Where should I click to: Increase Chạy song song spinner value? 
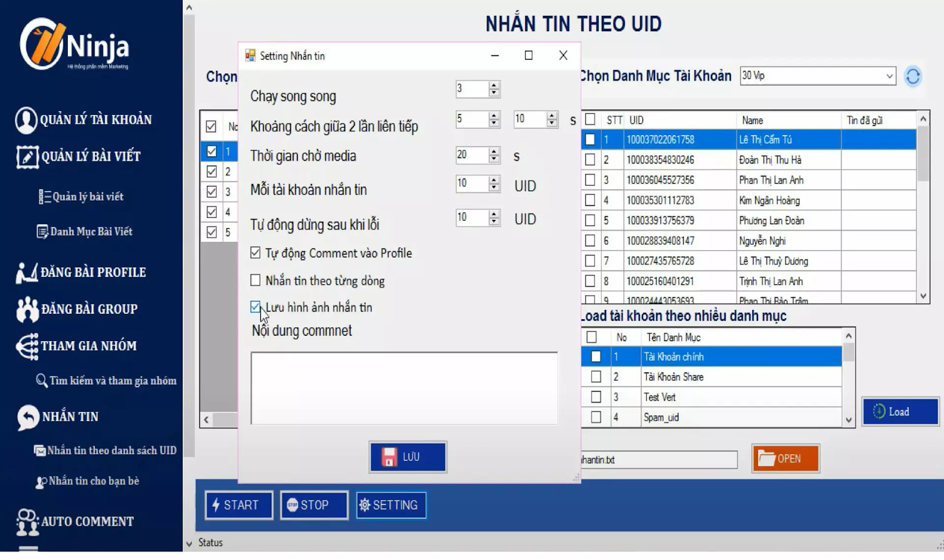pos(494,85)
